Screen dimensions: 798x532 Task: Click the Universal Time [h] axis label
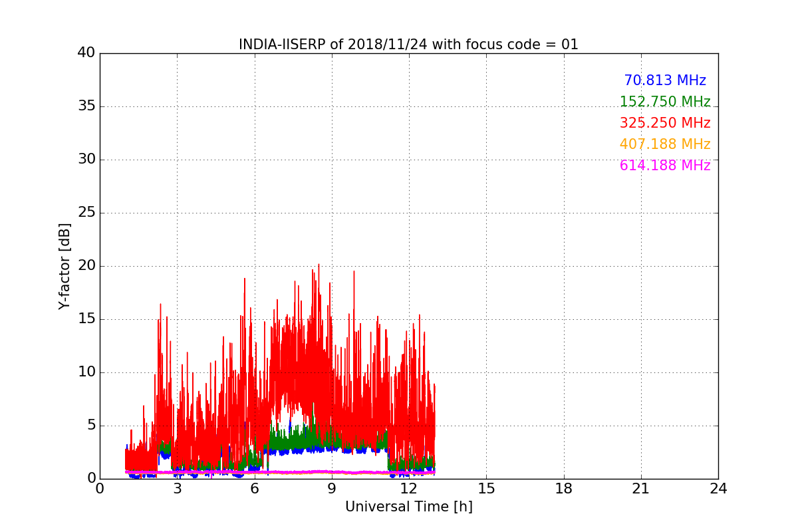(x=408, y=507)
